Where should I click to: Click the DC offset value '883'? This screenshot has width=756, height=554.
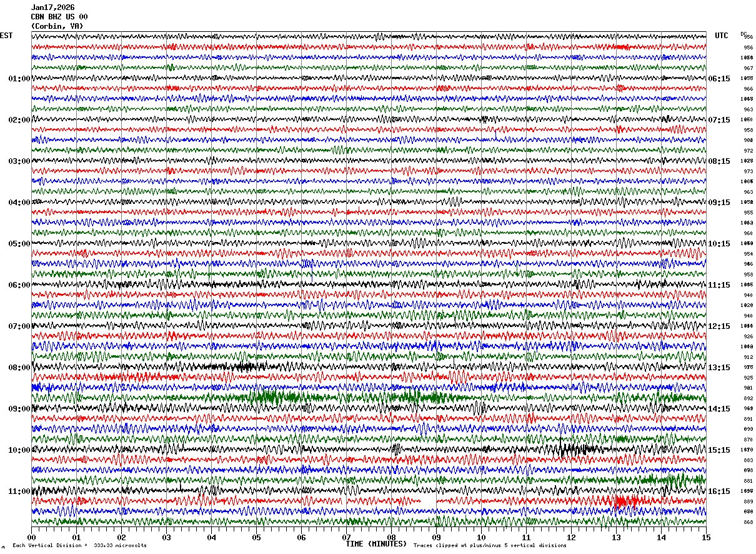click(x=748, y=460)
